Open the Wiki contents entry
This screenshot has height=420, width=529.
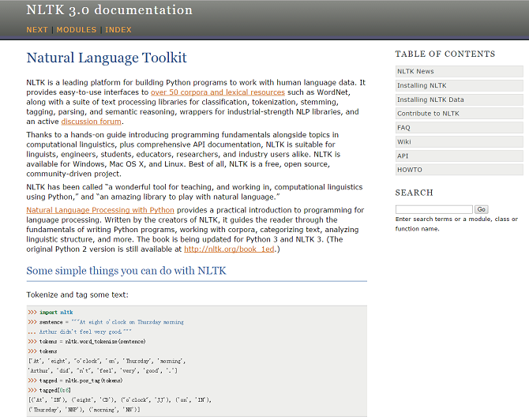tap(460, 142)
